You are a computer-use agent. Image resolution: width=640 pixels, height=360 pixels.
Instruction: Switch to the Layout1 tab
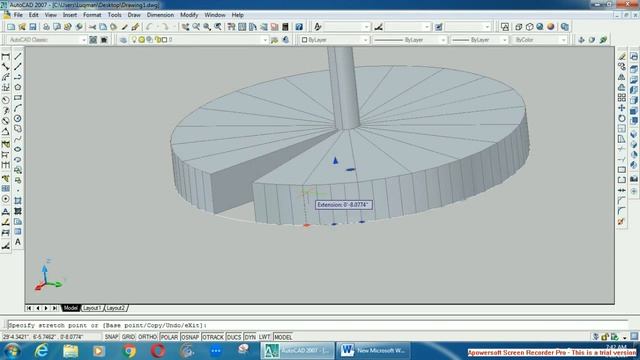(92, 308)
